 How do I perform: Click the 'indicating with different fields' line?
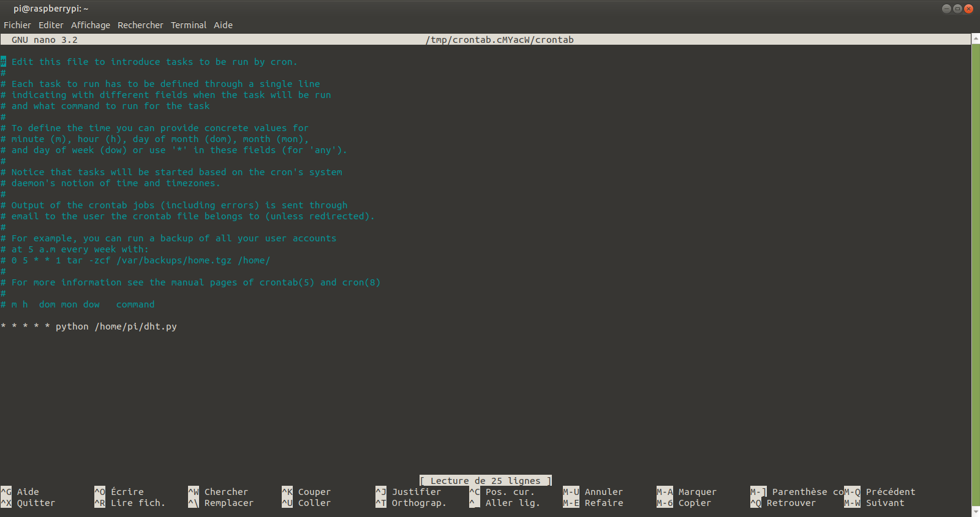(x=166, y=95)
